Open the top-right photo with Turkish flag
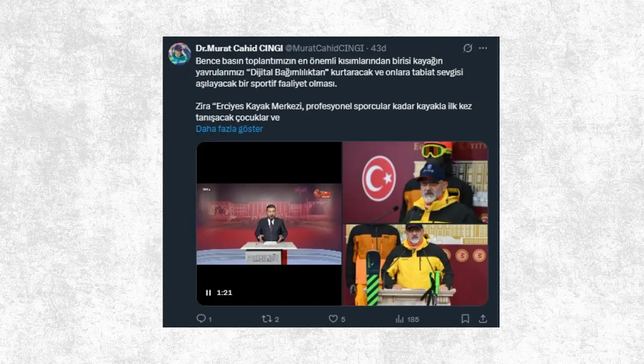The image size is (644, 364). 415,182
